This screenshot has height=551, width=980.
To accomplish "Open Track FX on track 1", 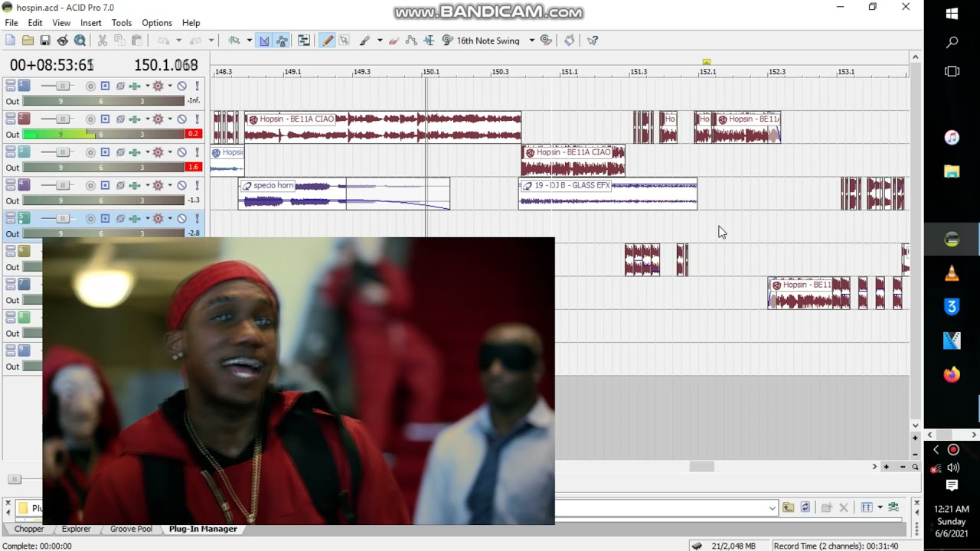I will (x=135, y=86).
